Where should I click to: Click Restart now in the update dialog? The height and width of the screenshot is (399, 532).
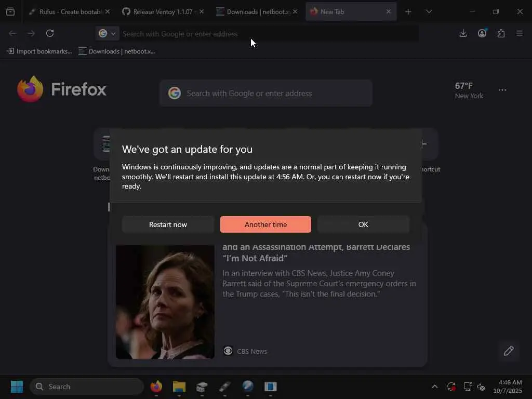point(168,224)
